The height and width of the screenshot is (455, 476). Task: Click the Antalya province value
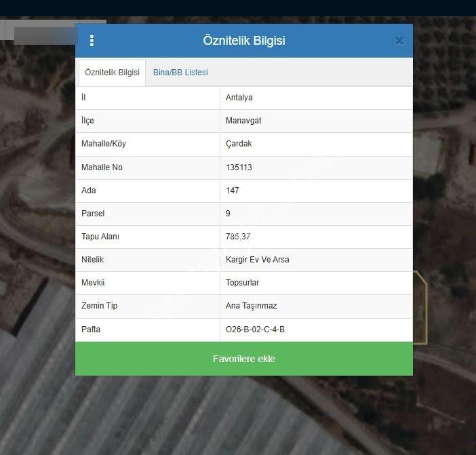[239, 98]
